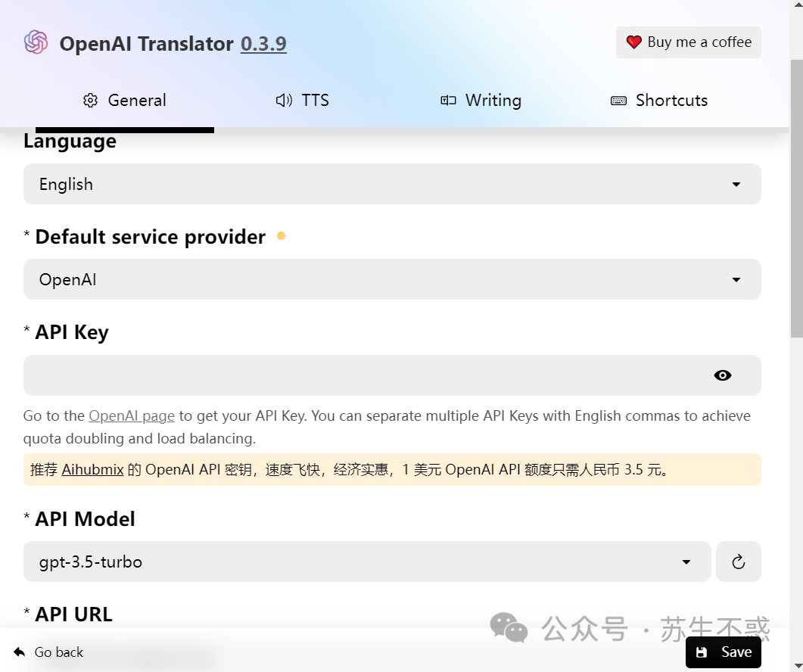Click the gear icon on General tab
This screenshot has height=672, width=803.
click(x=90, y=101)
